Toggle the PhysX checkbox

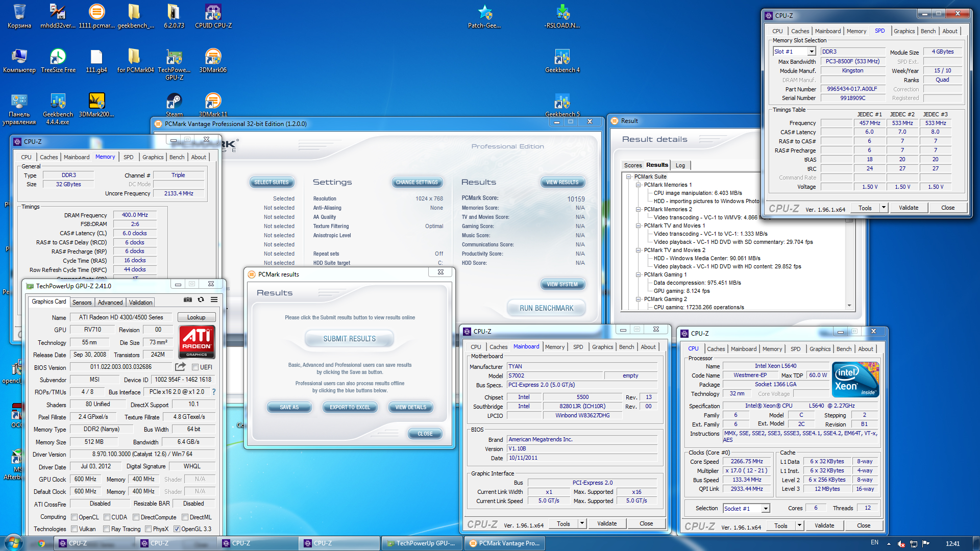(149, 529)
